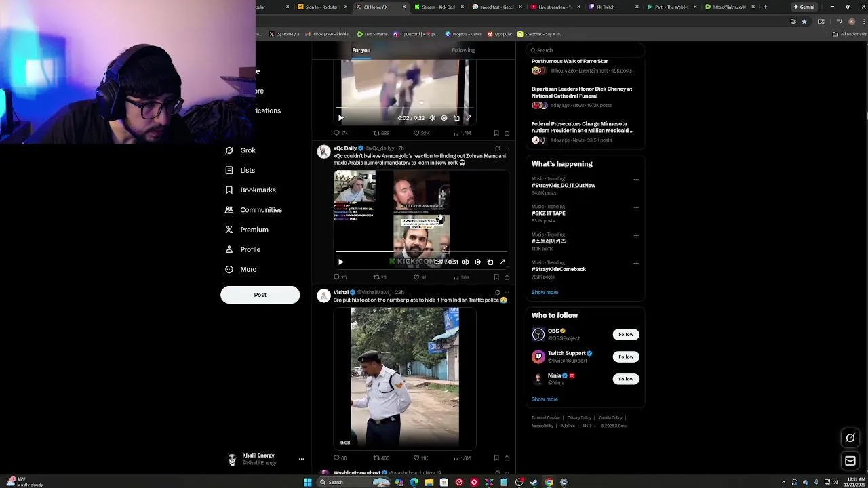Expand the More sidebar menu

click(x=241, y=269)
